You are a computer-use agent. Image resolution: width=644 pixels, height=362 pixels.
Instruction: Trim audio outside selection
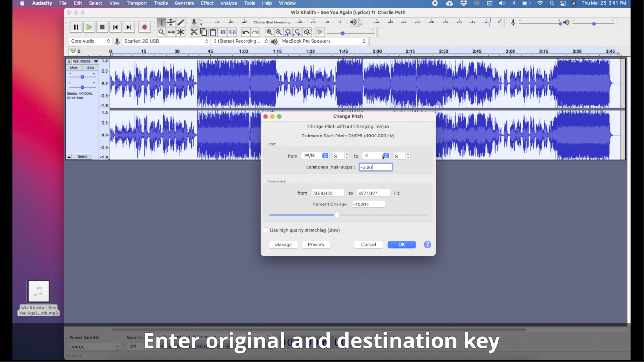tap(222, 32)
